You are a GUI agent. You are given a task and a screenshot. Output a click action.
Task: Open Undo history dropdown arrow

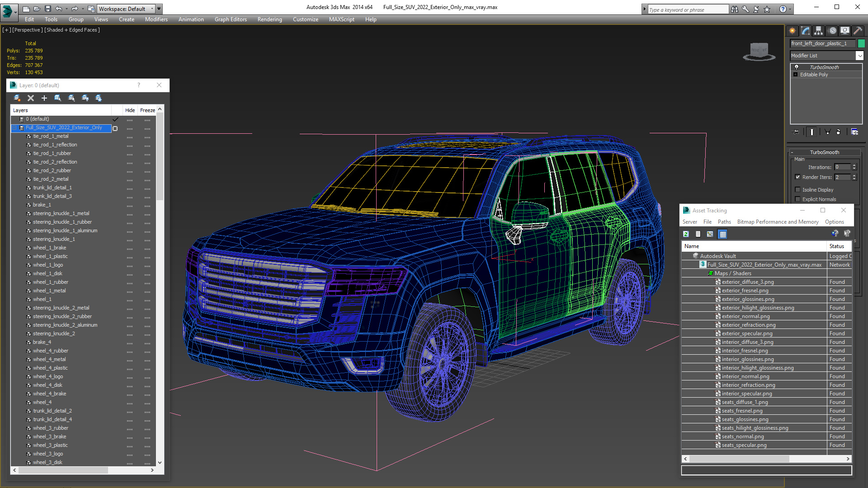tap(66, 9)
